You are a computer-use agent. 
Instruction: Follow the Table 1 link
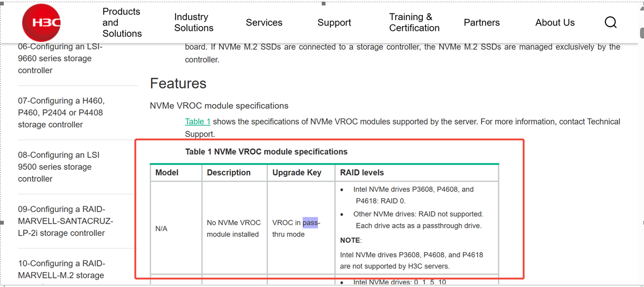pos(198,122)
